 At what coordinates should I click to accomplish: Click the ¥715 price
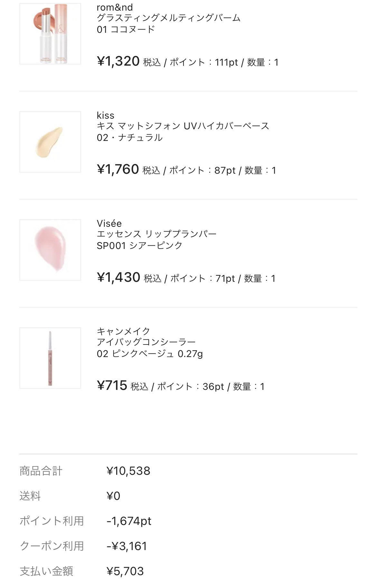pyautogui.click(x=112, y=385)
